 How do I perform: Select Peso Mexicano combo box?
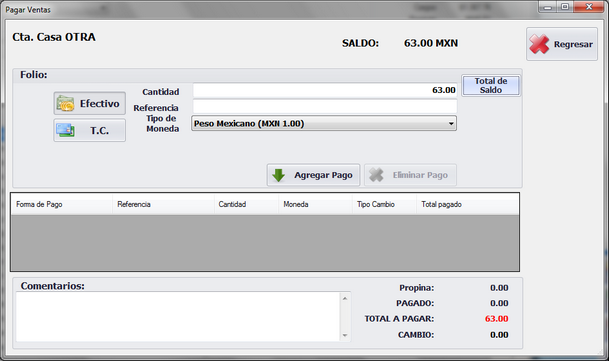(324, 124)
